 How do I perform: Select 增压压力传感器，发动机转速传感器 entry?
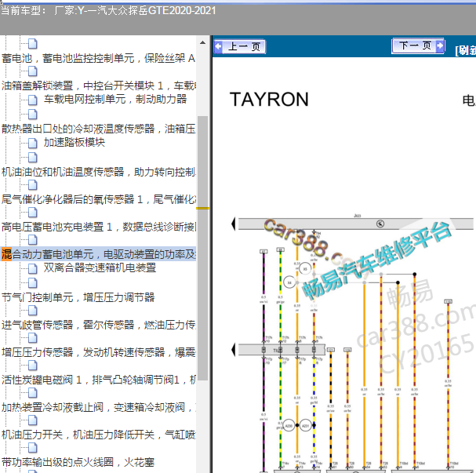click(x=98, y=352)
